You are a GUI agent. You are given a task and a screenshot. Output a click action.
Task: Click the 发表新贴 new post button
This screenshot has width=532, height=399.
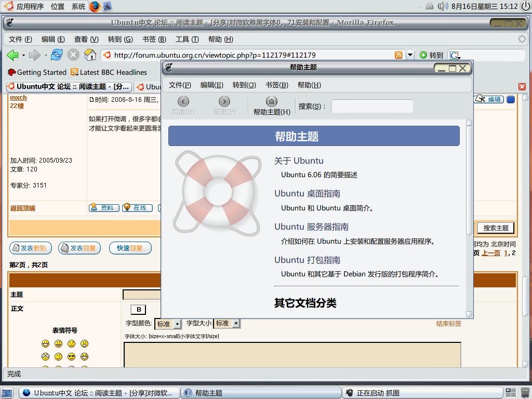pyautogui.click(x=31, y=248)
